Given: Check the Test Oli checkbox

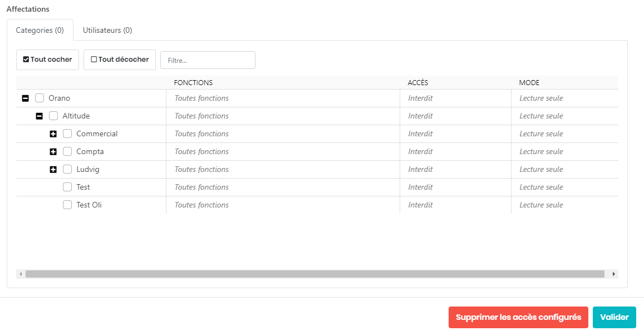Looking at the screenshot, I should 67,205.
